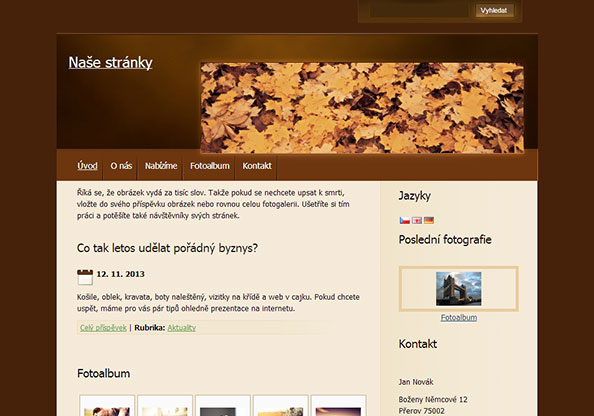
Task: Open Fotoalbum from the navigation bar
Action: tap(210, 166)
